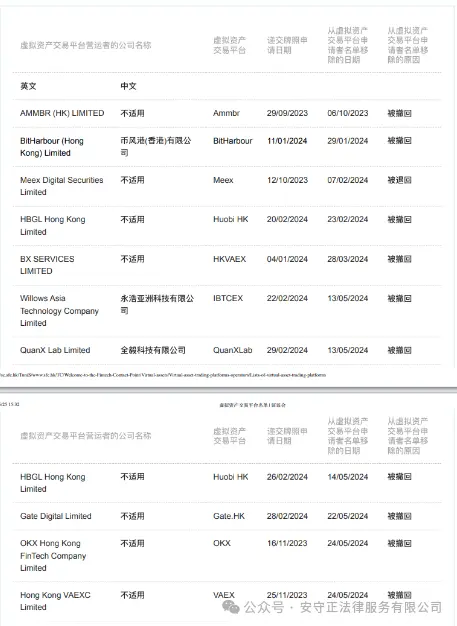The image size is (457, 626).
Task: Click the 英文 column subheading
Action: 28,86
